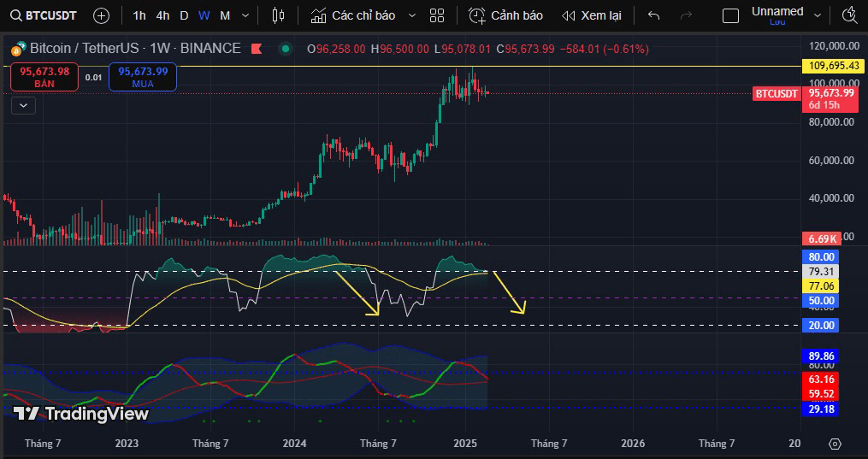This screenshot has height=459, width=868.
Task: Open chart layout setup square icon
Action: [730, 15]
